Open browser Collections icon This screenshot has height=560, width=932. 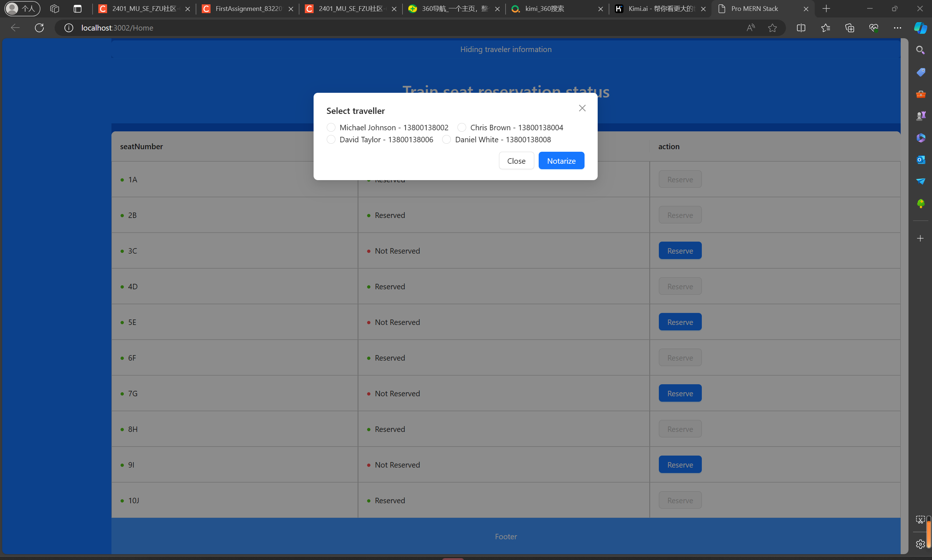coord(849,28)
